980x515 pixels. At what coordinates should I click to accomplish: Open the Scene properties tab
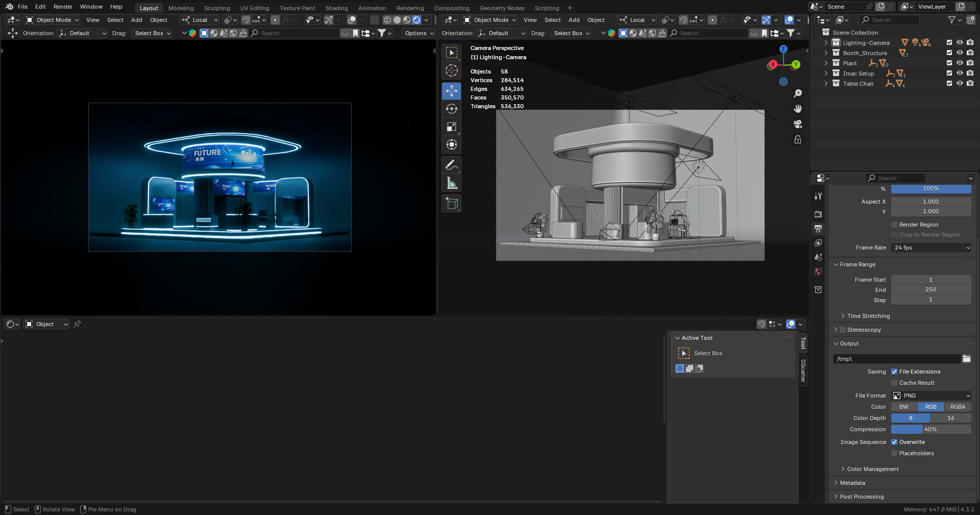[x=818, y=257]
